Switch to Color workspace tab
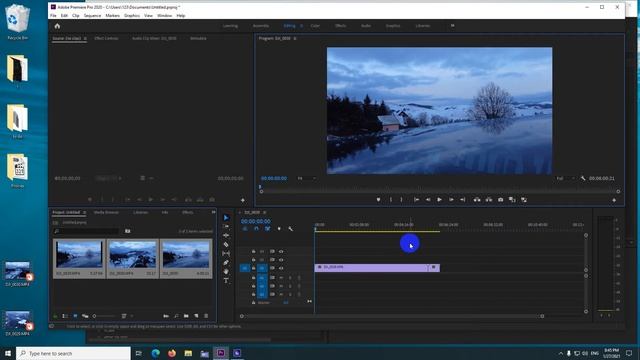The width and height of the screenshot is (640, 360). coord(315,26)
